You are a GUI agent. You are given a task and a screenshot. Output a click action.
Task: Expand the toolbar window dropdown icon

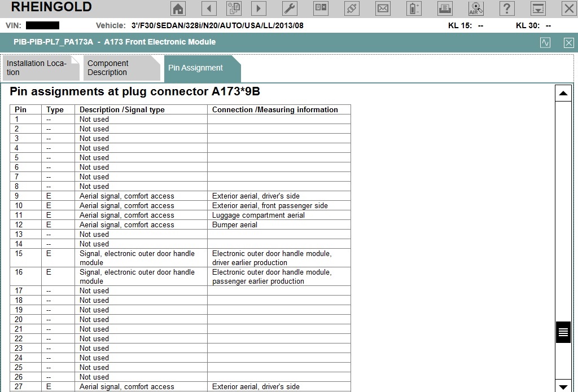(x=538, y=8)
